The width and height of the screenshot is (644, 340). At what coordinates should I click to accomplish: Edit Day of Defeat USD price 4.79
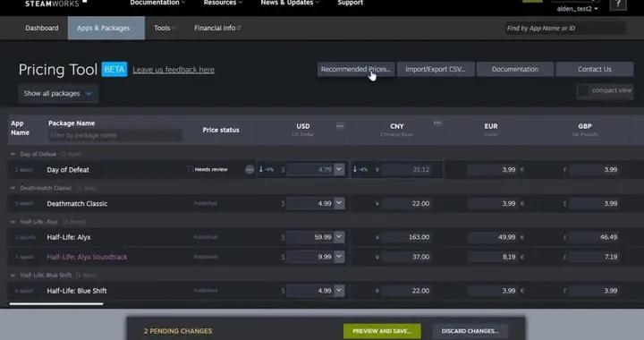tap(310, 169)
